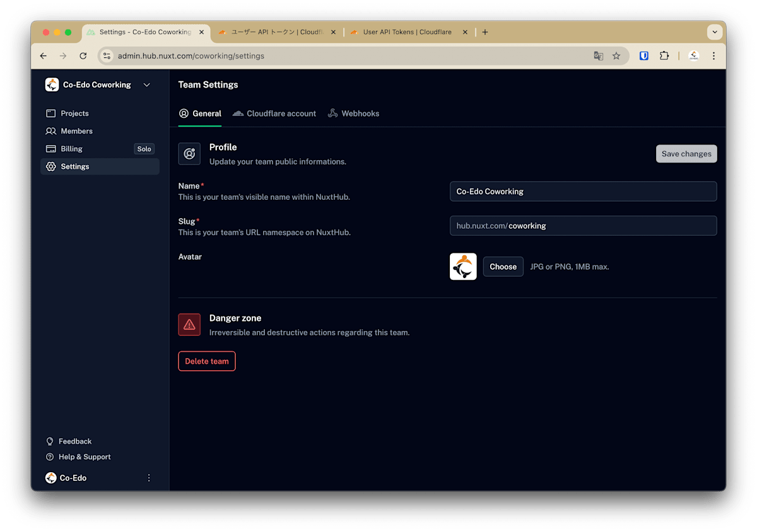Open Chrome three-dot menu
The image size is (757, 532).
[714, 56]
